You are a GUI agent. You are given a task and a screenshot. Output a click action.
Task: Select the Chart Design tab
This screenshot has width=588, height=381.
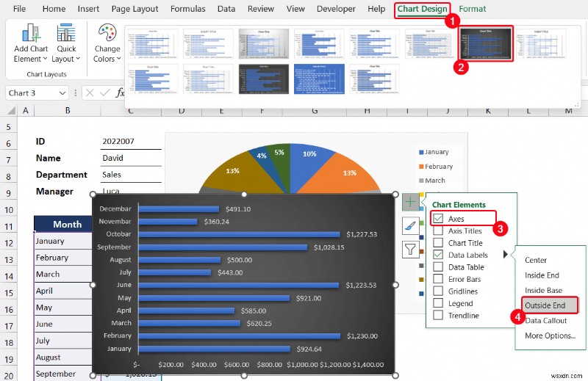[x=422, y=9]
